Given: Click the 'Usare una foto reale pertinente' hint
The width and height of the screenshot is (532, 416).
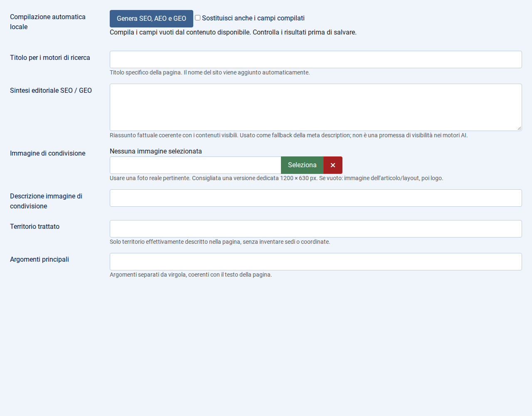Looking at the screenshot, I should (276, 178).
